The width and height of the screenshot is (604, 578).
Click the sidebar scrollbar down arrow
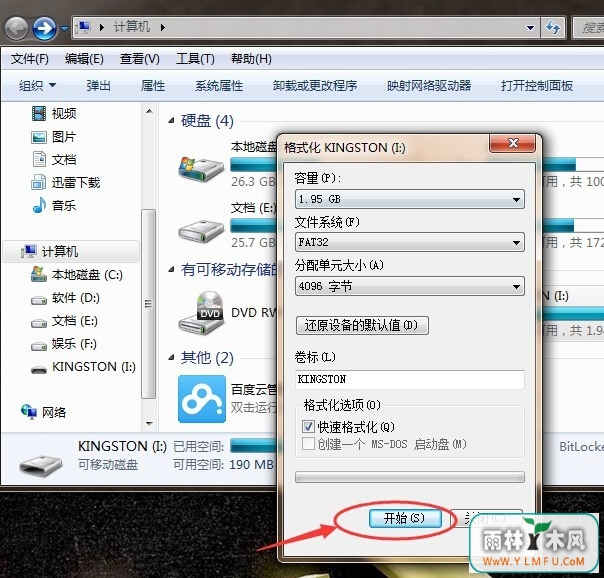click(149, 424)
